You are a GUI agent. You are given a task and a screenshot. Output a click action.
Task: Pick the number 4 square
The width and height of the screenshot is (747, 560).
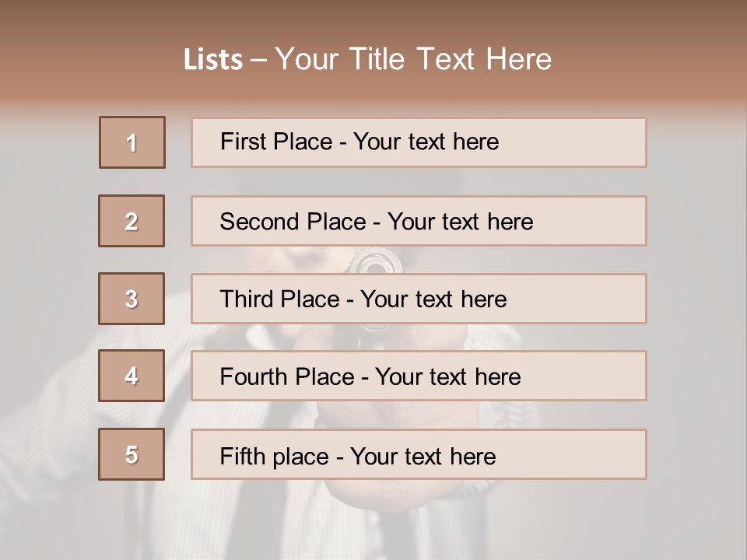coord(132,376)
